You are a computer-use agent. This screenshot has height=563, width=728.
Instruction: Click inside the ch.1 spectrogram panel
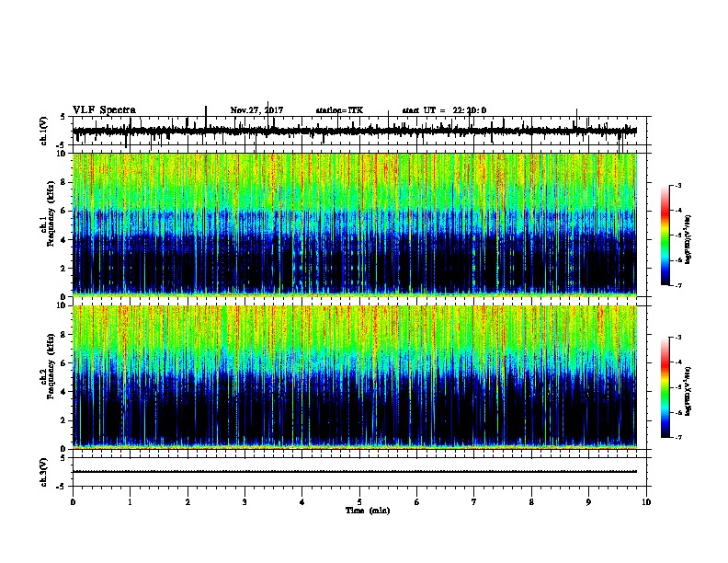355,224
